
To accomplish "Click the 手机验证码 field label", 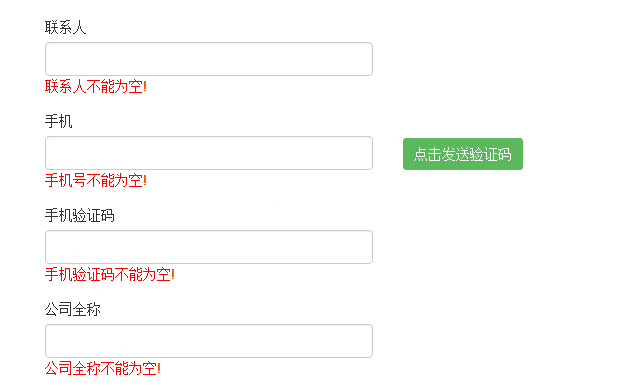I will [x=80, y=216].
